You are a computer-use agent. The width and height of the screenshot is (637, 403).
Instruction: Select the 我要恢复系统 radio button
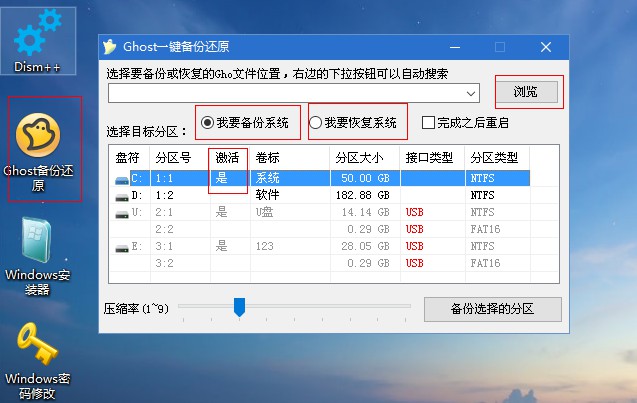tap(315, 122)
